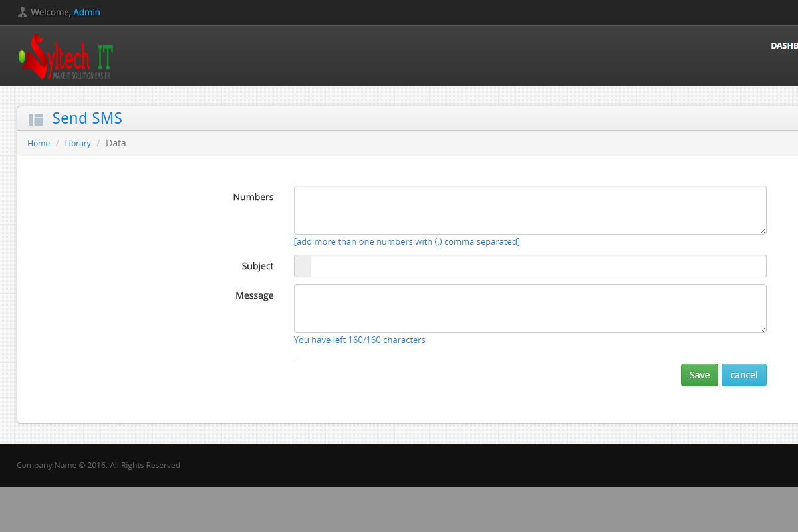Click the Data breadcrumb item
This screenshot has height=532, width=798.
[x=116, y=143]
